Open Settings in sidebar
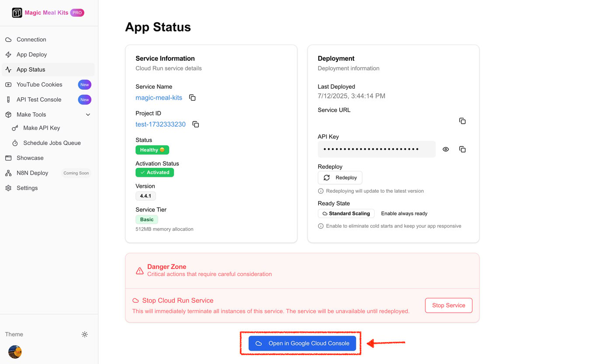This screenshot has width=612, height=364. click(x=48, y=188)
